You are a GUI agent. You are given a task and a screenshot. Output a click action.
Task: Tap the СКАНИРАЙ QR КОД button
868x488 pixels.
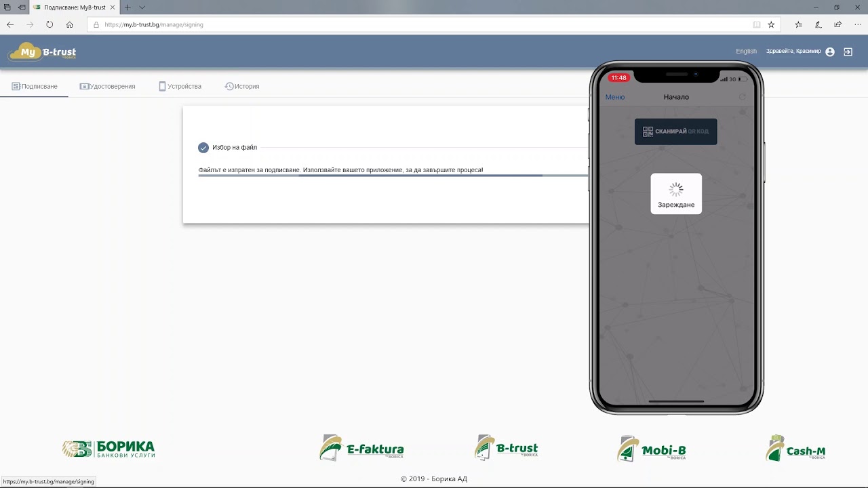pyautogui.click(x=675, y=131)
